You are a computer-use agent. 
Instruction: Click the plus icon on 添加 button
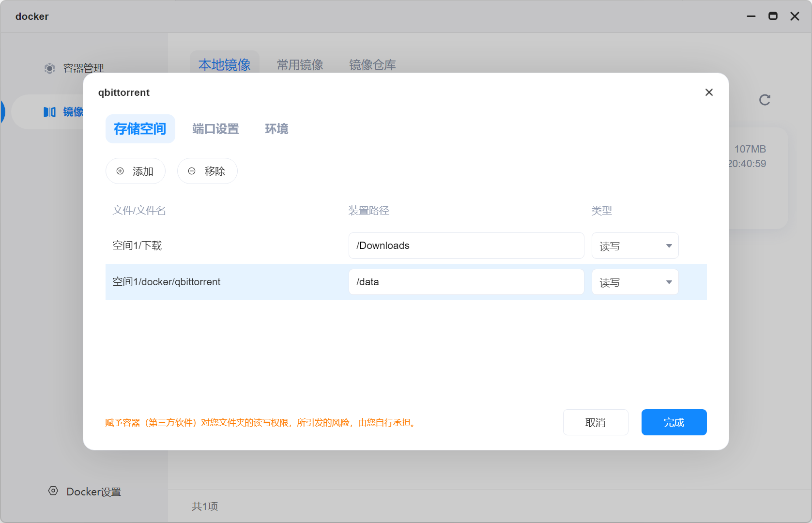pos(120,171)
